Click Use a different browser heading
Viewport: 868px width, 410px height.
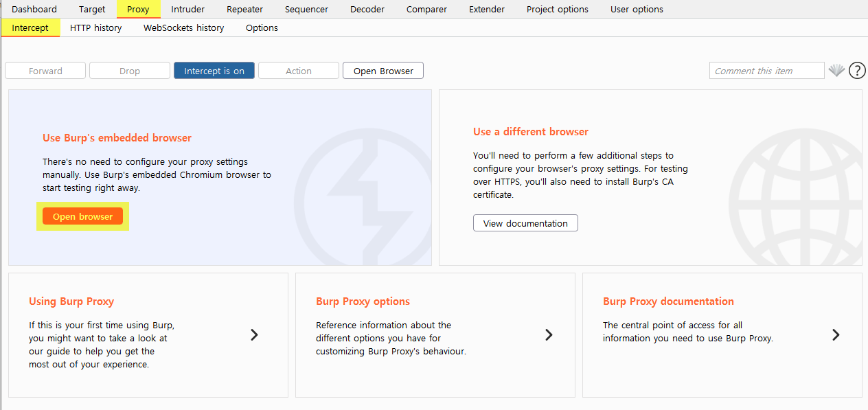tap(531, 132)
